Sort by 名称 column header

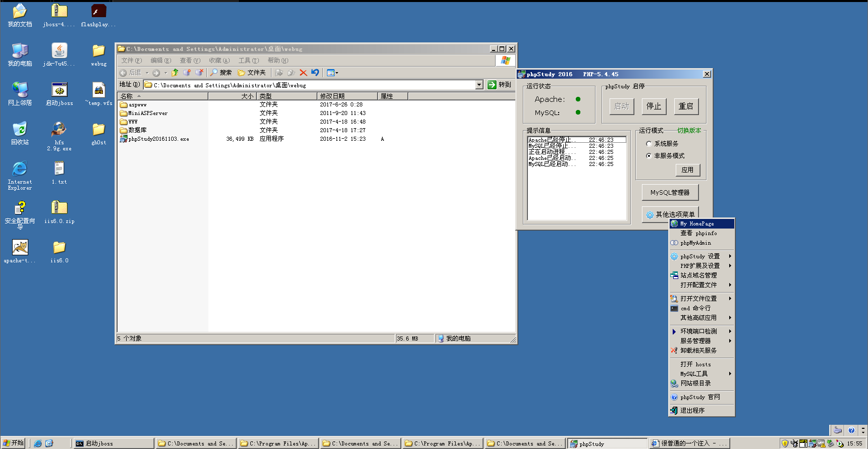[x=162, y=96]
